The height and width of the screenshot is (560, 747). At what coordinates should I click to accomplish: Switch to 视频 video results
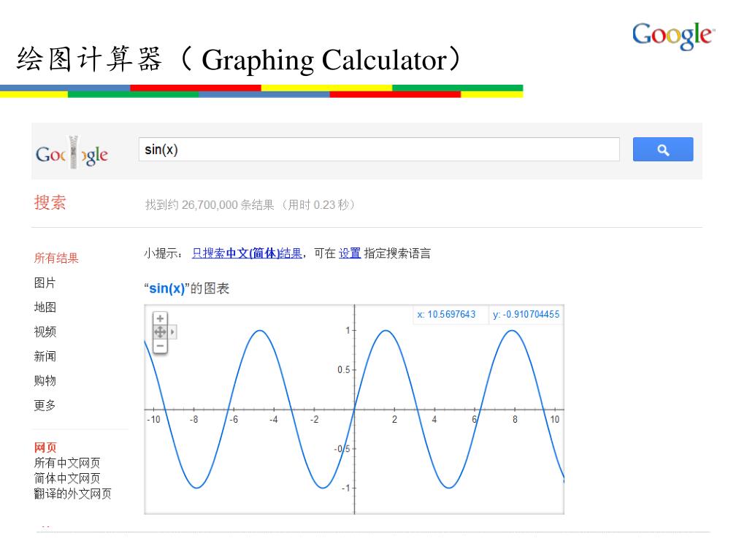[45, 332]
